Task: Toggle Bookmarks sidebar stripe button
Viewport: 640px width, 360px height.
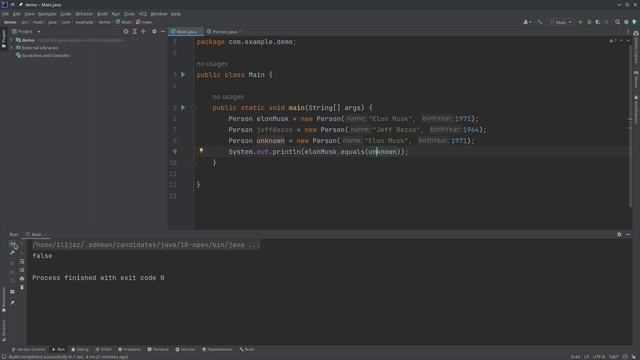Action: (x=4, y=300)
